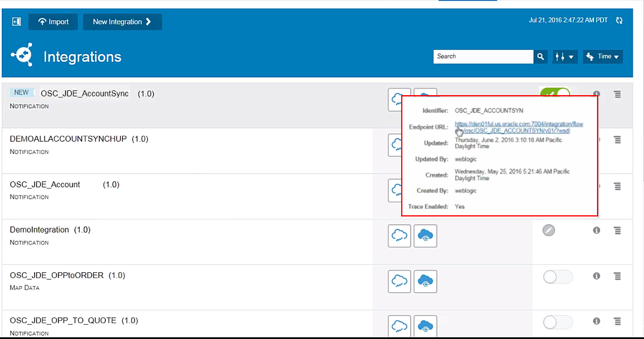Refresh the integrations list timestamp

(620, 20)
